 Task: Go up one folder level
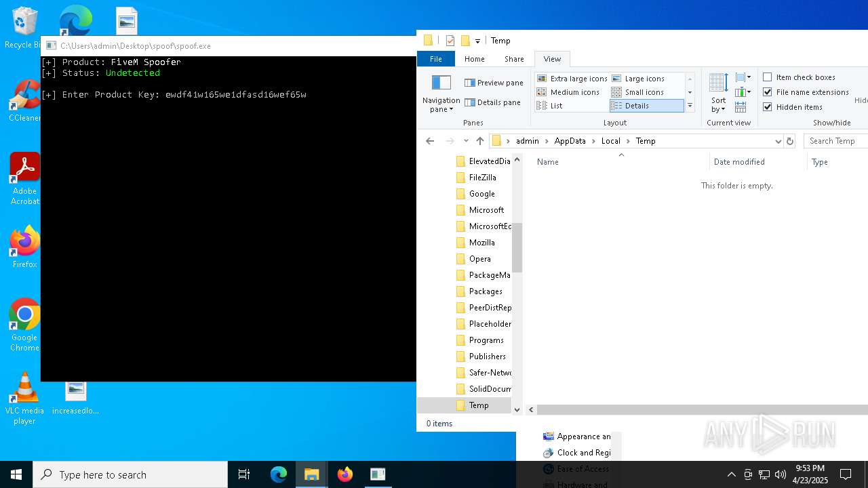point(480,141)
